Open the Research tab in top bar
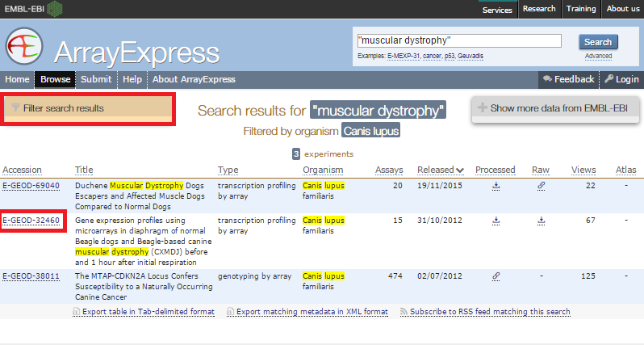This screenshot has width=644, height=345. click(539, 9)
